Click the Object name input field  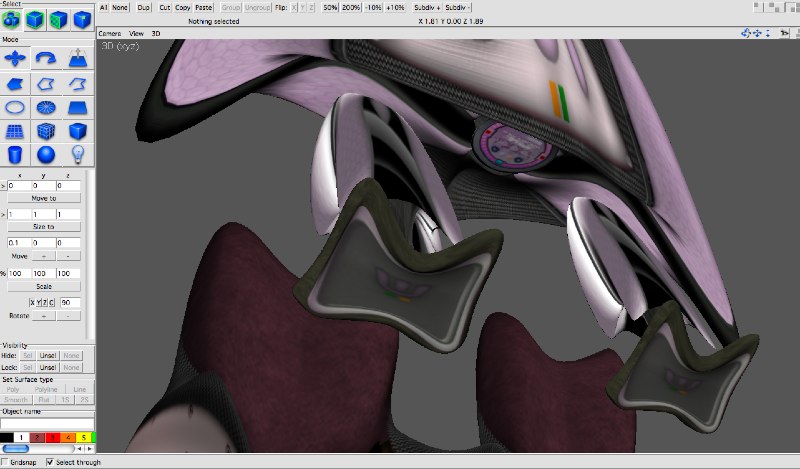tap(47, 423)
